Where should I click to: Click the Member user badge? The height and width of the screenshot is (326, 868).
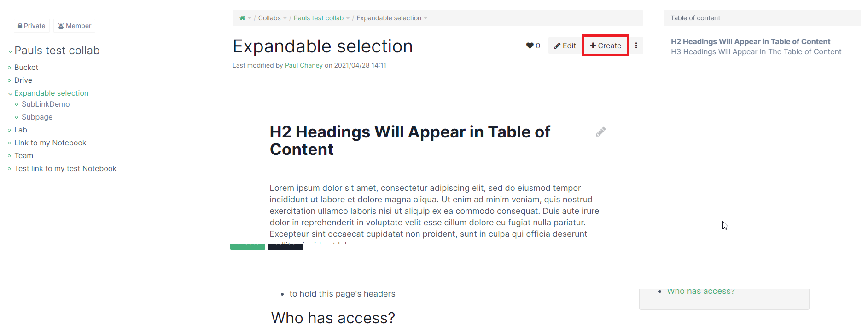click(75, 26)
